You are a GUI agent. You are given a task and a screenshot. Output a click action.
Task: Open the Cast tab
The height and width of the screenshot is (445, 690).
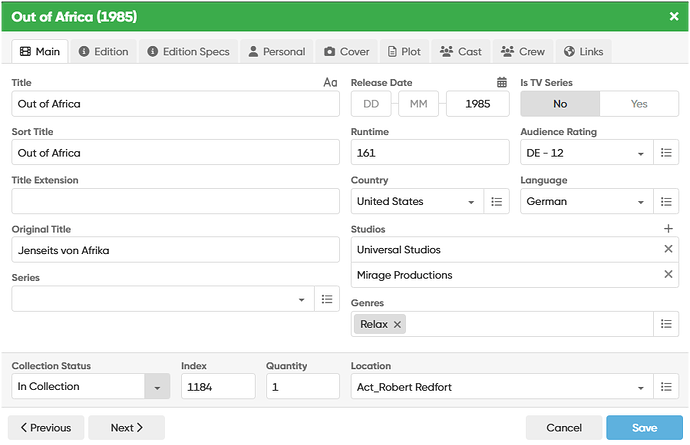(461, 51)
